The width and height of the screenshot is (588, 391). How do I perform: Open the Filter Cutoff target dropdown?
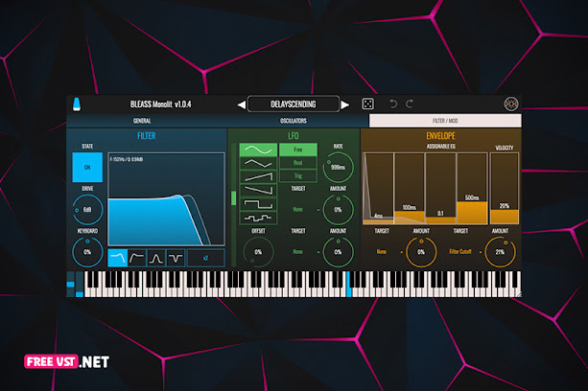click(x=460, y=252)
